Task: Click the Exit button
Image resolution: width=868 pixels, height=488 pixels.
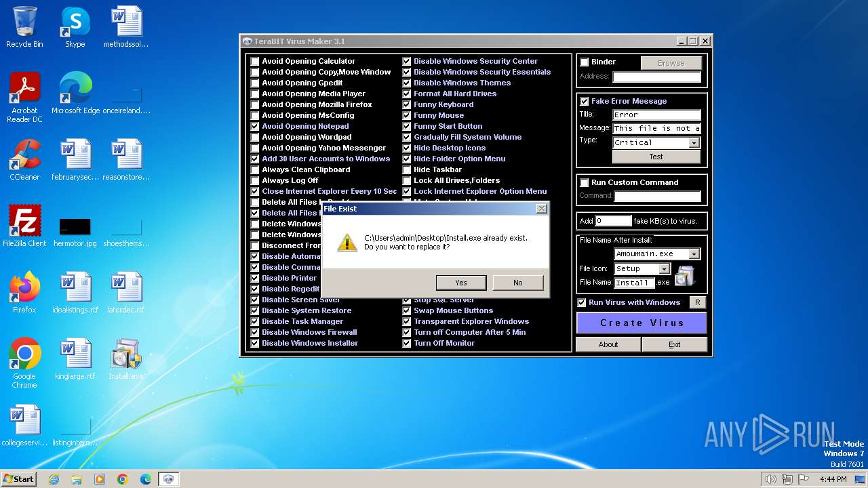Action: pos(675,344)
